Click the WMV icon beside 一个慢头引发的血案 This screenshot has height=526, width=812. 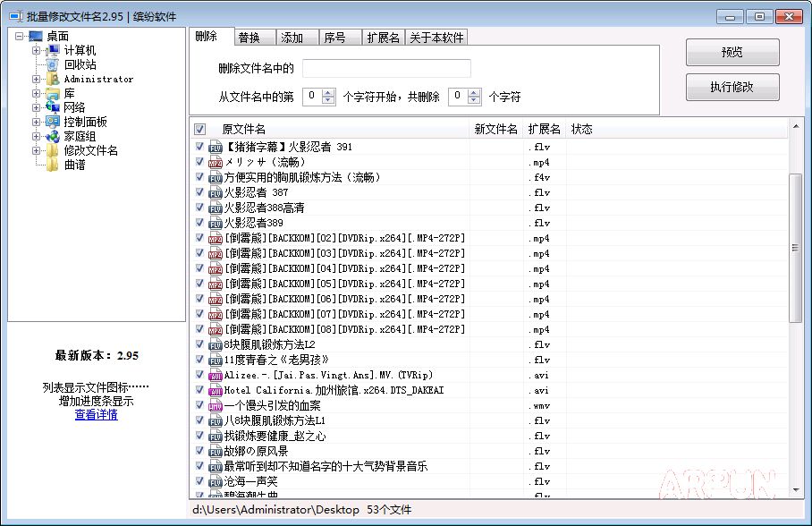coord(214,405)
